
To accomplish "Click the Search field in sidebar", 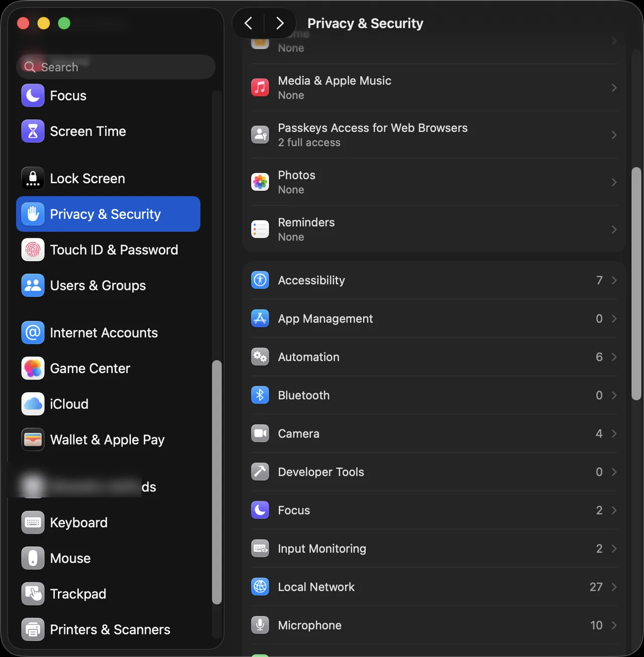I will pos(116,67).
